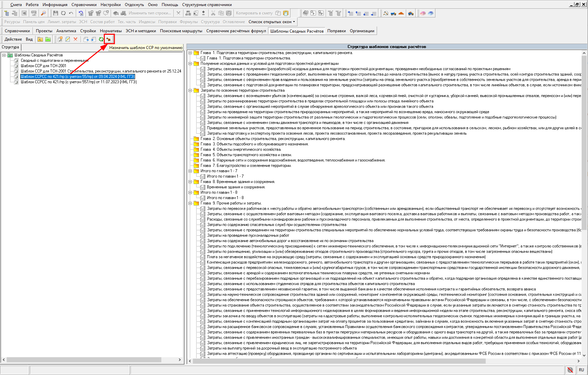Click the orange bricks materials icon
588x375 pixels.
click(x=401, y=13)
